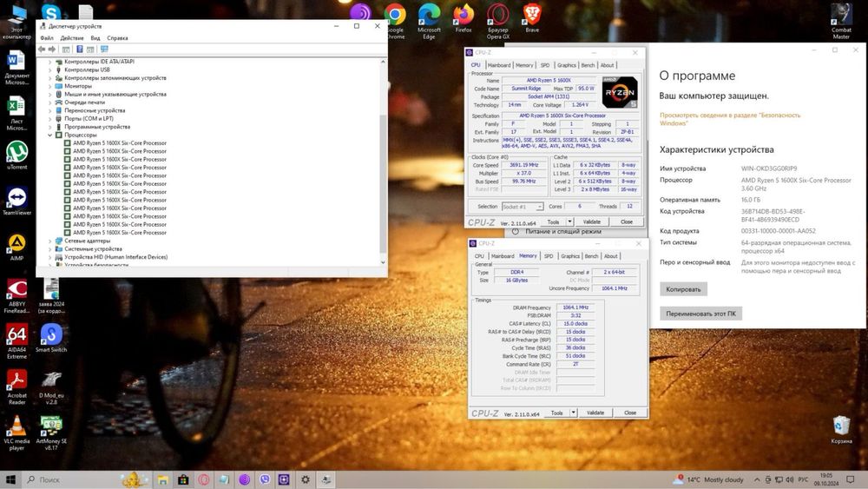Show hidden tray icons chevron
This screenshot has height=489, width=868.
756,479
